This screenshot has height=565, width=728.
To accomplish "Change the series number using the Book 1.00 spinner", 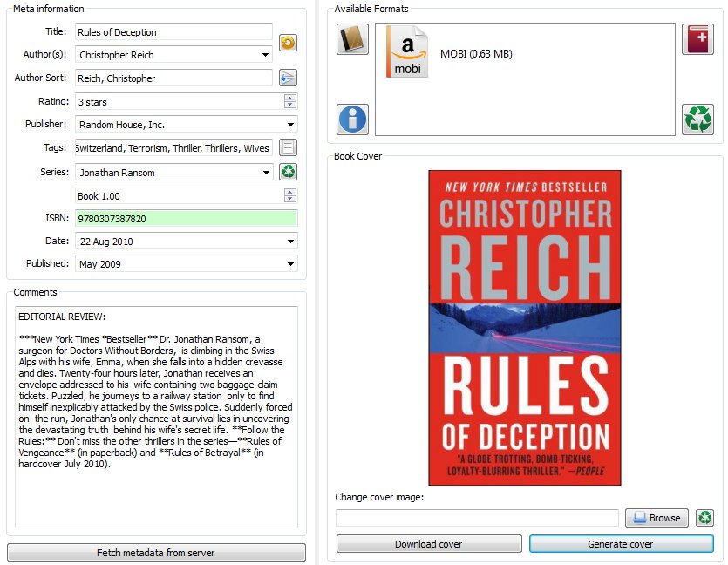I will (x=290, y=195).
